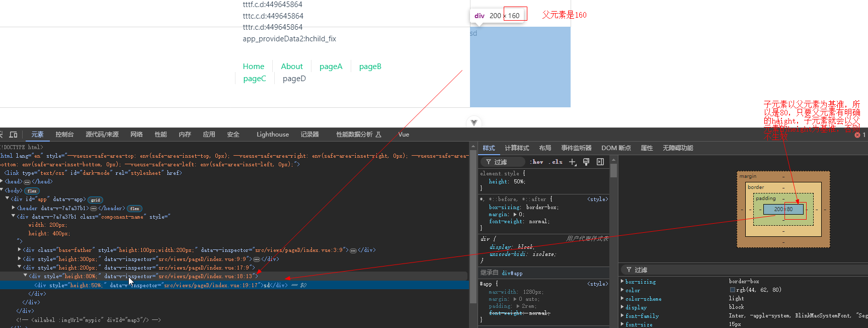Open the 记录器 recorder tab
Screen dimensions: 868x328
(x=310, y=135)
